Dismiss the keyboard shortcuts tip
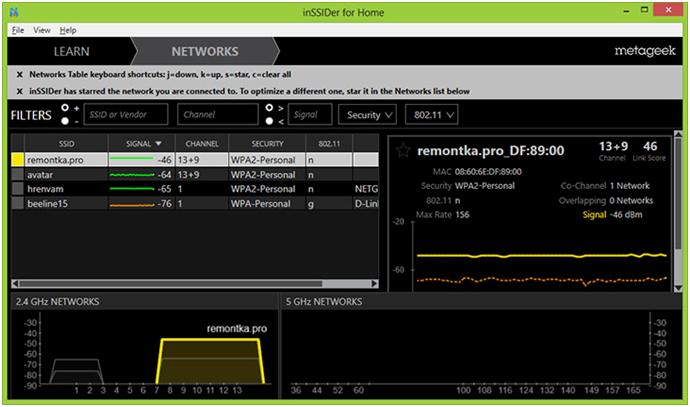Viewport: 690px width, 407px height. pyautogui.click(x=19, y=74)
